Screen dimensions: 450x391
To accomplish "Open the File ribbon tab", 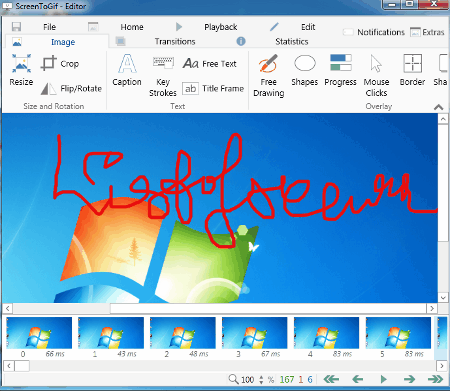I will pos(49,27).
